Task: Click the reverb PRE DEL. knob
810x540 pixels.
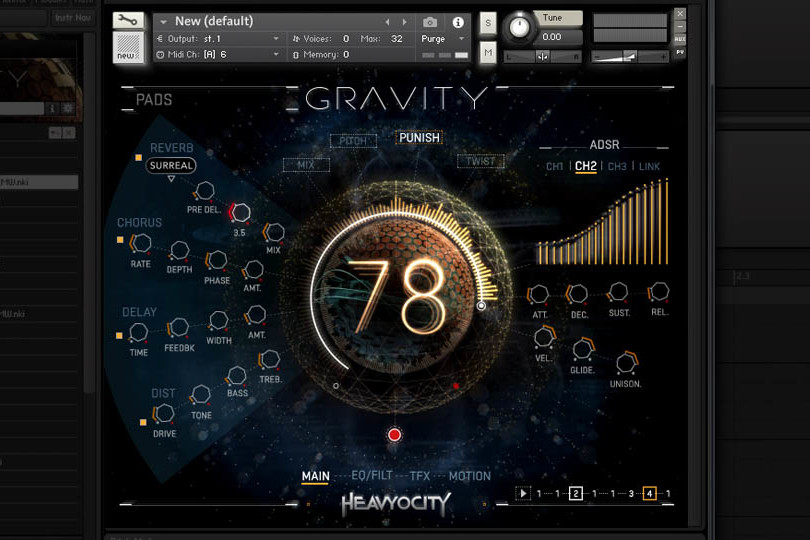Action: point(205,191)
